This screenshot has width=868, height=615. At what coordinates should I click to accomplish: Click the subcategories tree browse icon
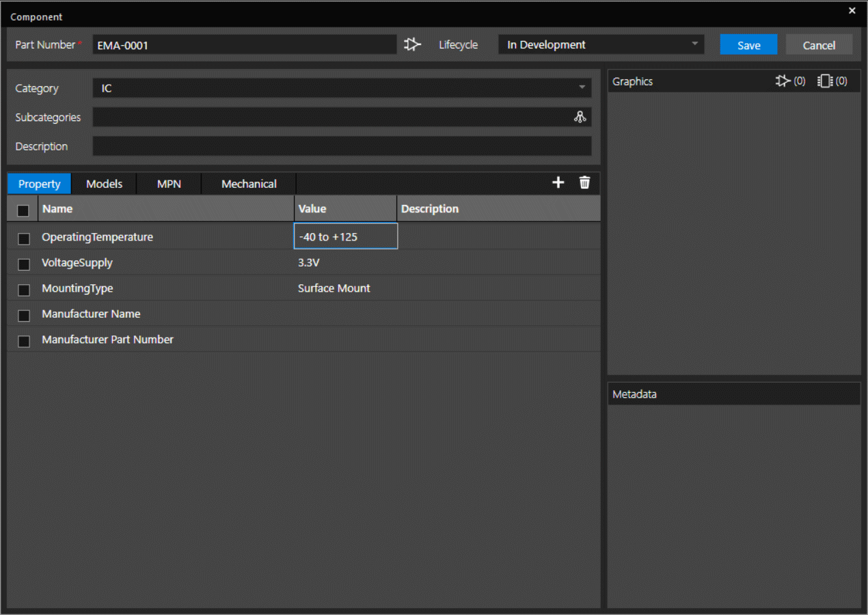pyautogui.click(x=580, y=117)
